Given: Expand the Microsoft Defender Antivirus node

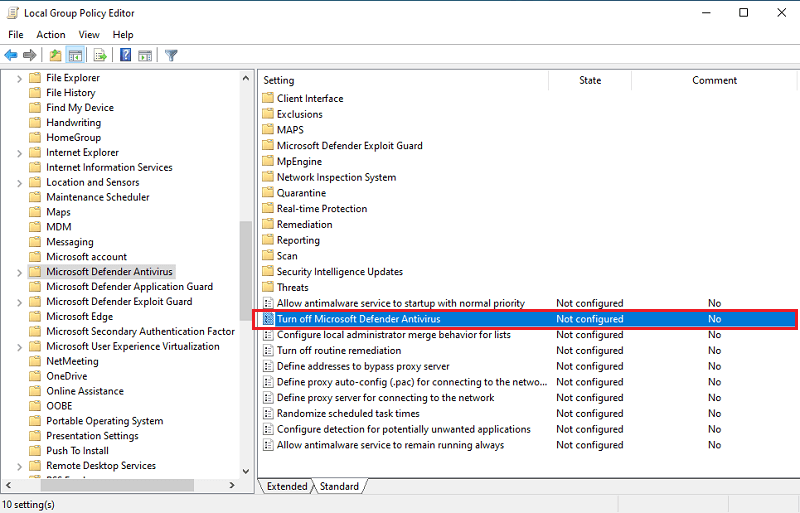Looking at the screenshot, I should (19, 272).
